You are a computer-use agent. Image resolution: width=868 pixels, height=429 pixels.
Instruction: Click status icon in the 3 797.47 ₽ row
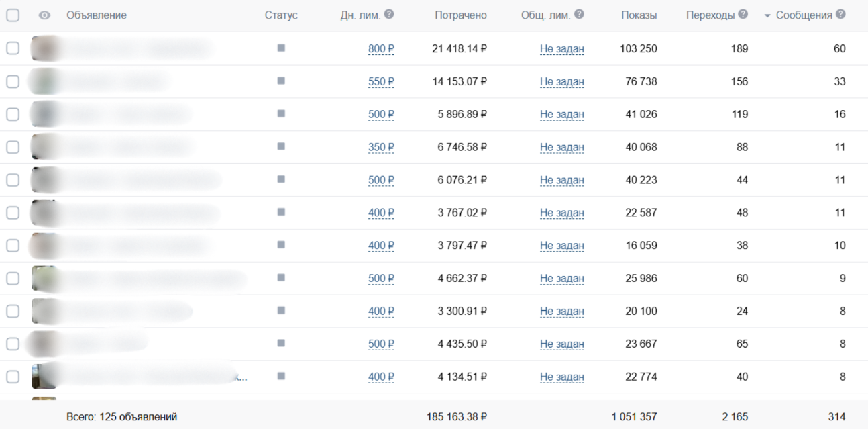pos(281,245)
